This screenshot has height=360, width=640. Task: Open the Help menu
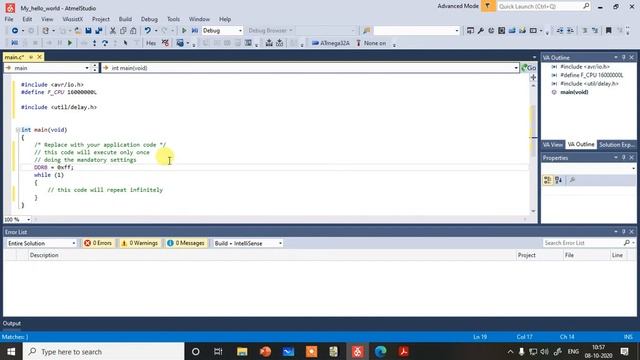pos(225,19)
